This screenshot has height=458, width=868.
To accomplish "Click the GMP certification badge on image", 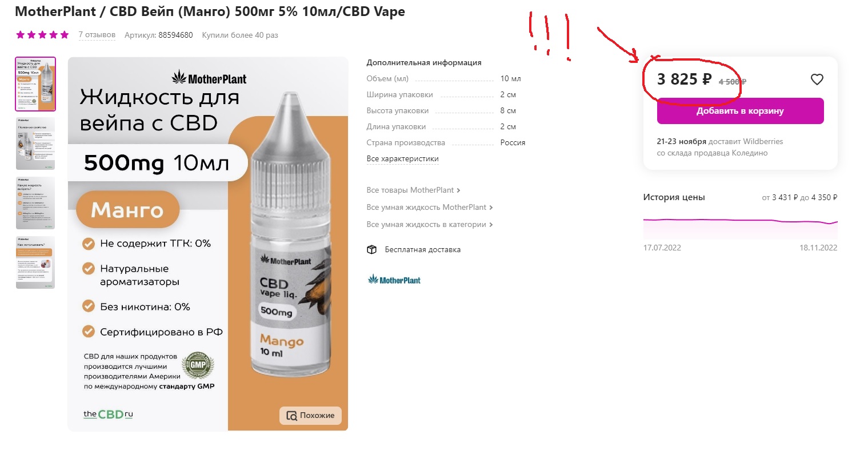I will pos(198,365).
